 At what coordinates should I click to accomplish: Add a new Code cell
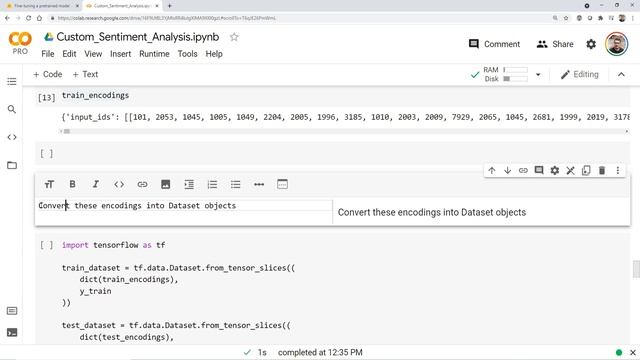point(48,74)
